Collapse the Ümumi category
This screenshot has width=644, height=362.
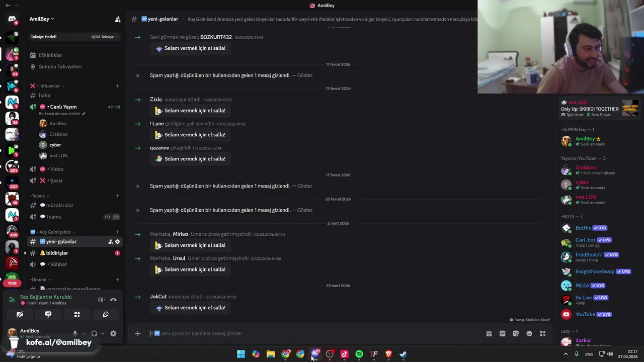[x=40, y=280]
